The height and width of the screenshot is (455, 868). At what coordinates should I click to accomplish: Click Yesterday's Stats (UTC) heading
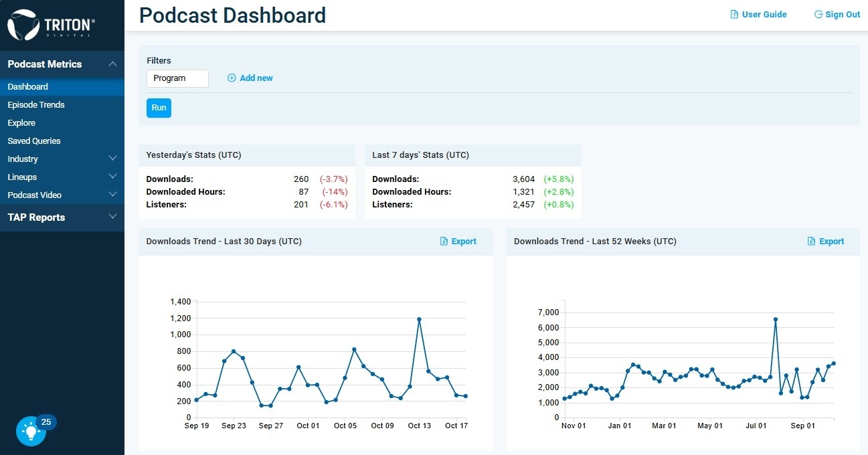pyautogui.click(x=194, y=155)
